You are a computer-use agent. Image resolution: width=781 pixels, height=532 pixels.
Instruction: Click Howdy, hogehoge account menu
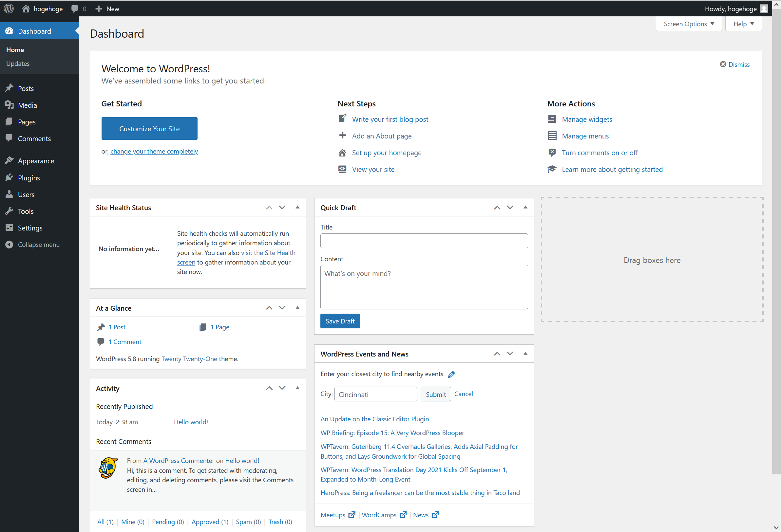click(736, 9)
